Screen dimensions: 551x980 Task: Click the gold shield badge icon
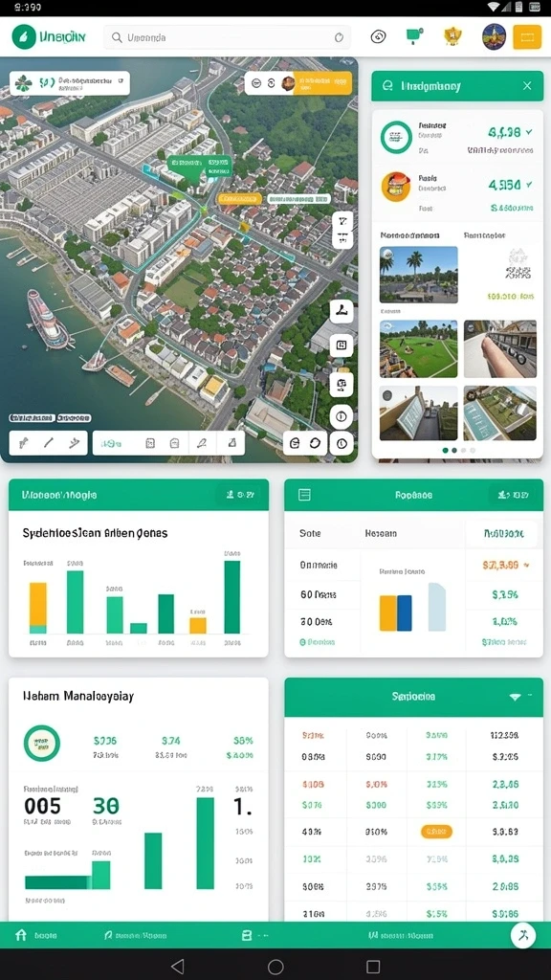coord(452,36)
